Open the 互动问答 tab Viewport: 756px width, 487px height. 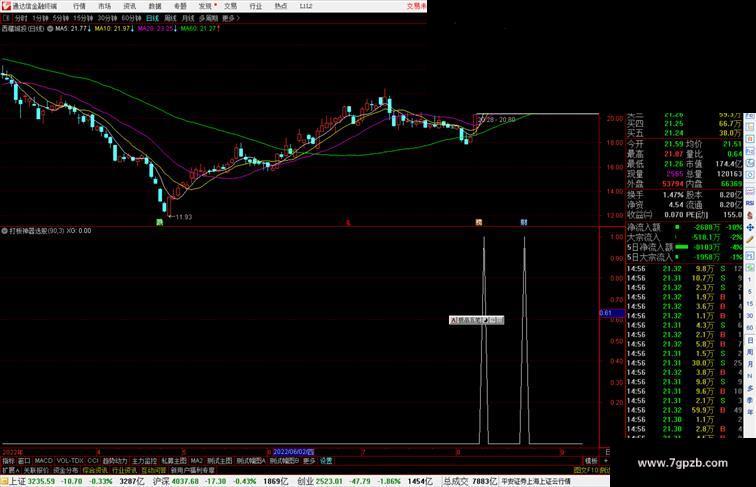tap(153, 470)
